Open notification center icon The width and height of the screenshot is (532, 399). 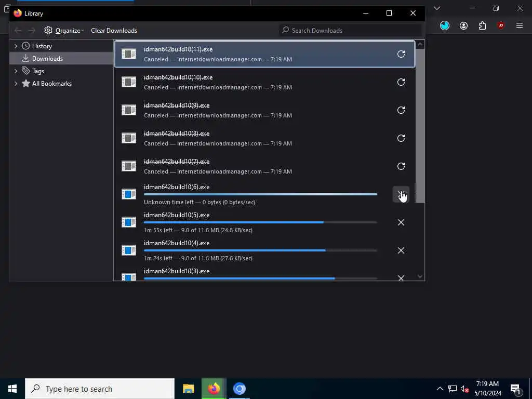click(x=516, y=389)
